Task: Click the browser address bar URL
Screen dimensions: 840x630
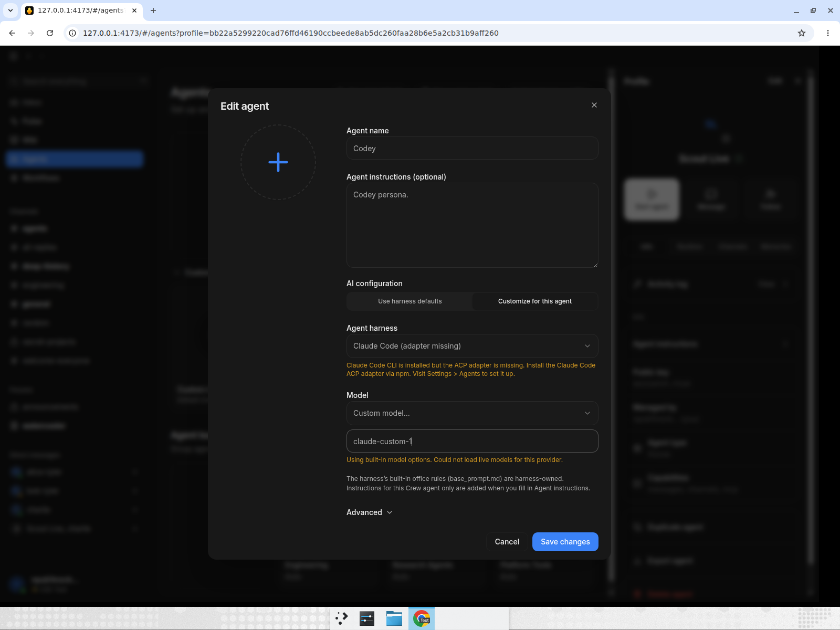Action: pos(291,33)
